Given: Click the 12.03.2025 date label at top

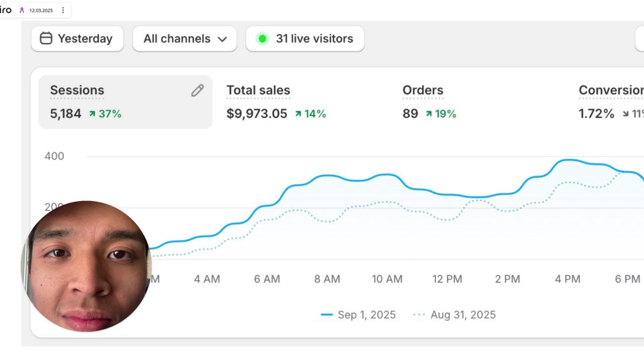Looking at the screenshot, I should coord(41,11).
